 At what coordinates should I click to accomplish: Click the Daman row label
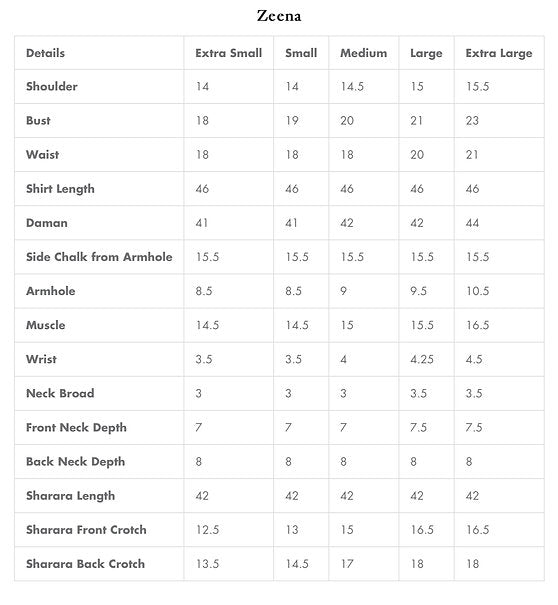47,223
